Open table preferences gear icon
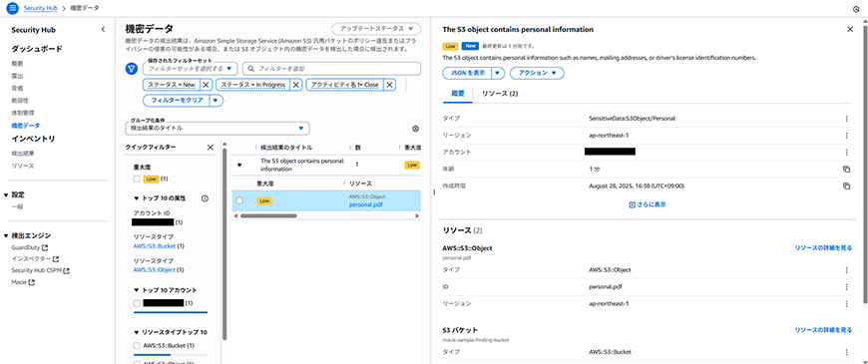Viewport: 868px width, 364px height. point(415,129)
